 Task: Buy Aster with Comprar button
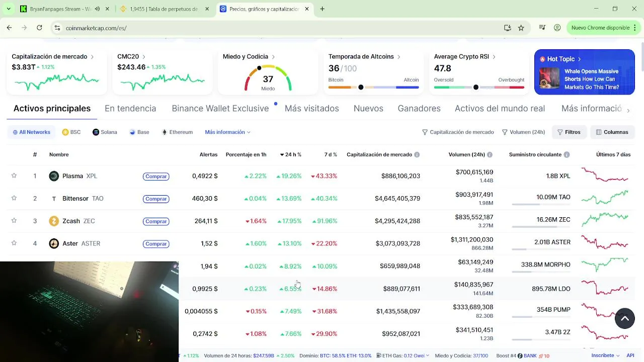coord(156,244)
